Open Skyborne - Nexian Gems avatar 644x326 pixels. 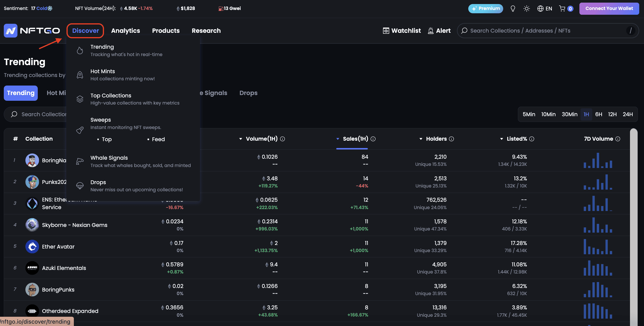point(32,225)
